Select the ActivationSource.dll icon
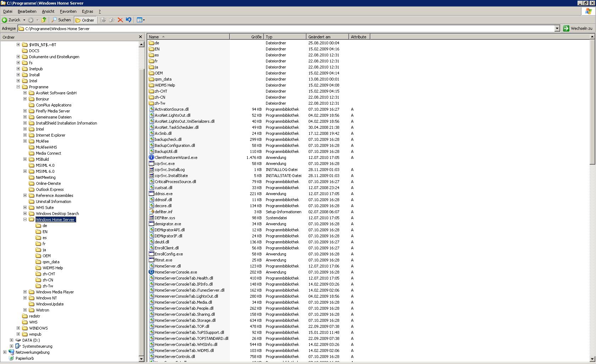596x364 pixels. click(x=151, y=109)
